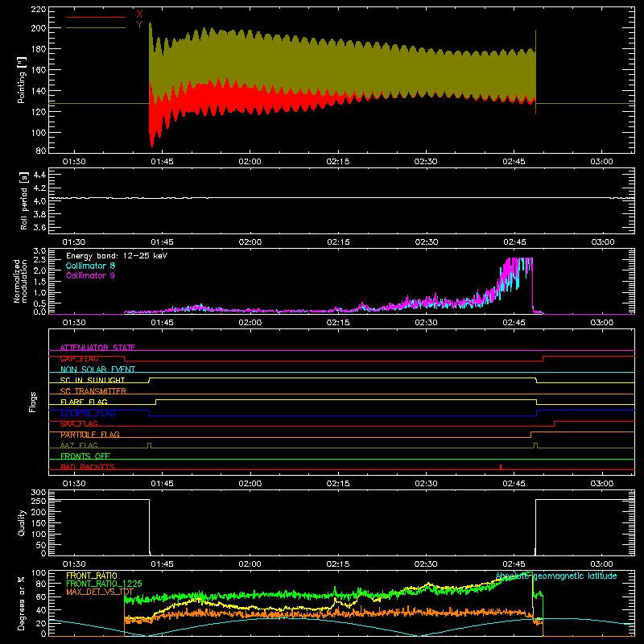
Task: Click the 'SC_TRANSMITTER' flag label
Action: (93, 391)
